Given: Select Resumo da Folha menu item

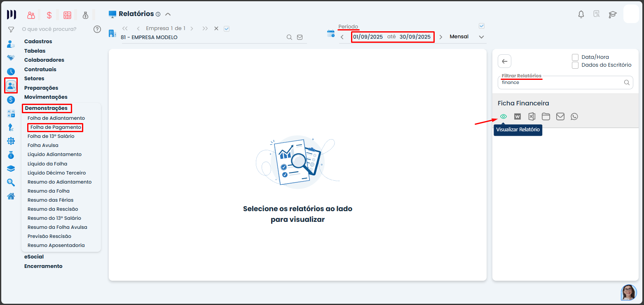Looking at the screenshot, I should [x=48, y=191].
